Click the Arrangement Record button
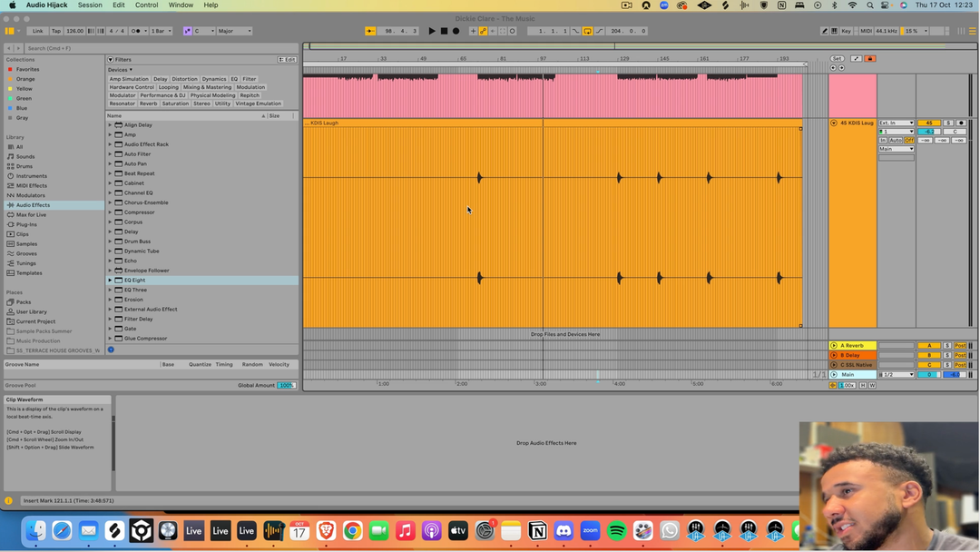The height and width of the screenshot is (552, 980). point(456,31)
